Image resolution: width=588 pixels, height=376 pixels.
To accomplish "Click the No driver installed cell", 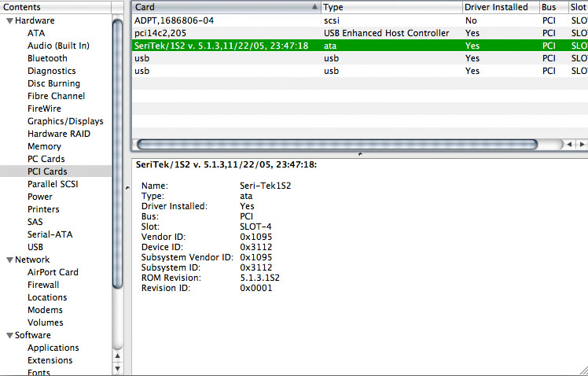I will pyautogui.click(x=471, y=20).
